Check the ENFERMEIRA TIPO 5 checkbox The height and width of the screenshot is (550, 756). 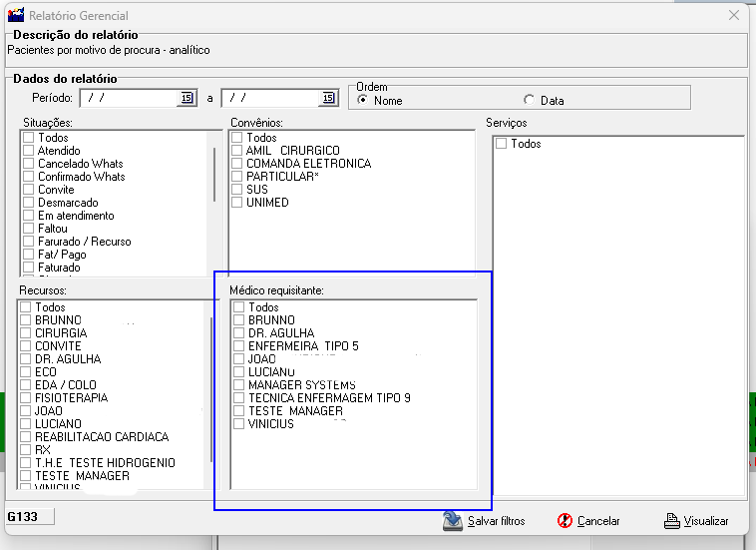[238, 346]
